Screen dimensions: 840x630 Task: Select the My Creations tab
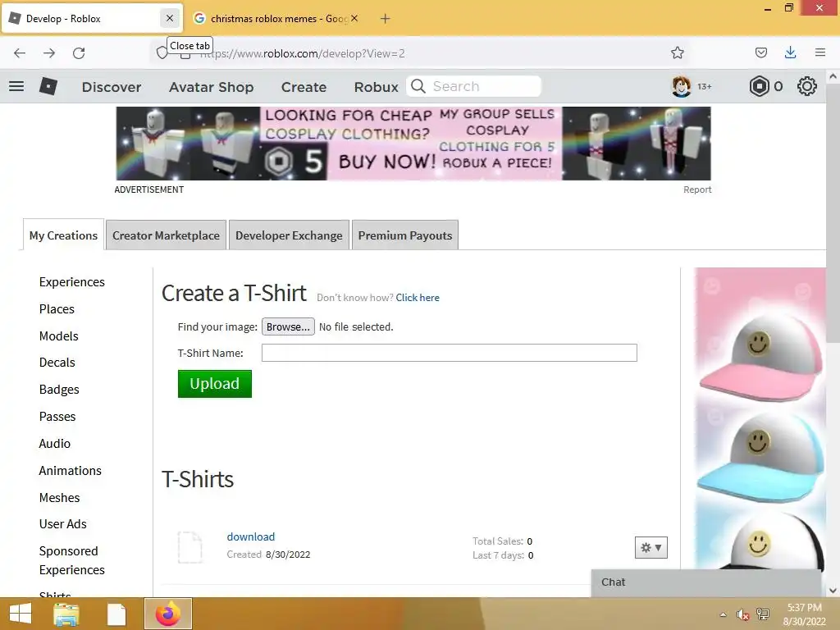(63, 235)
